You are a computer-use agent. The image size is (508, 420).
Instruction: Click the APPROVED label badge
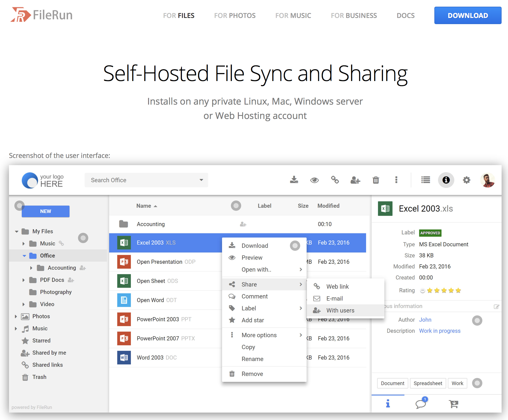pyautogui.click(x=430, y=233)
